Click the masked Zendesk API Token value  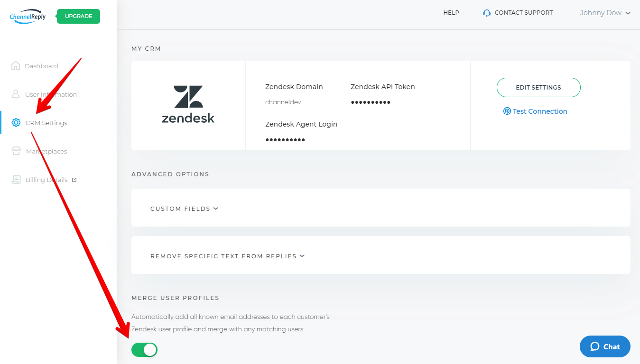371,102
